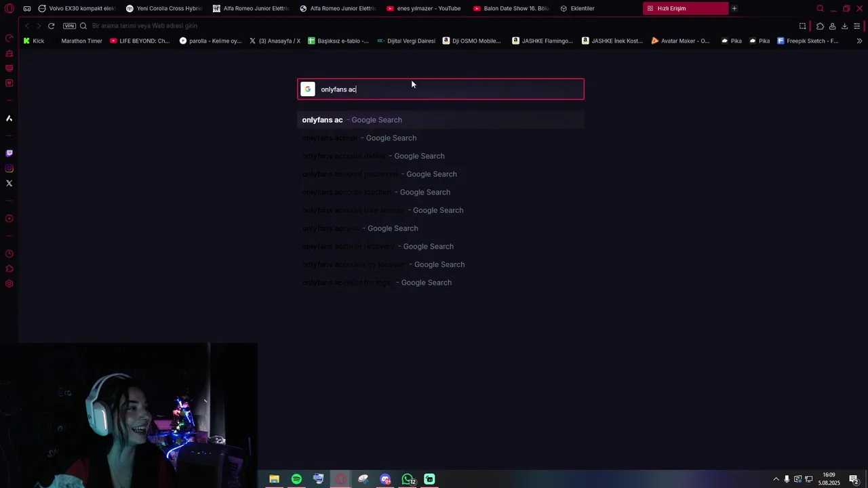868x488 pixels.
Task: Open Extensions cube icon in sidebar
Action: pos(9,269)
